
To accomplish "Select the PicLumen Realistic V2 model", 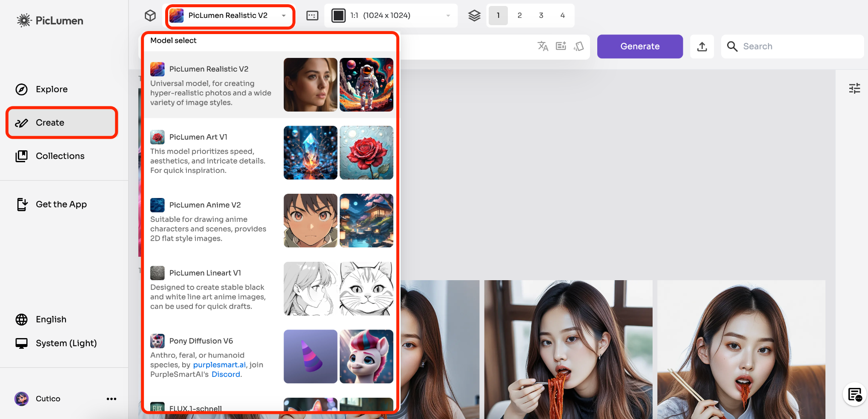I will point(271,85).
